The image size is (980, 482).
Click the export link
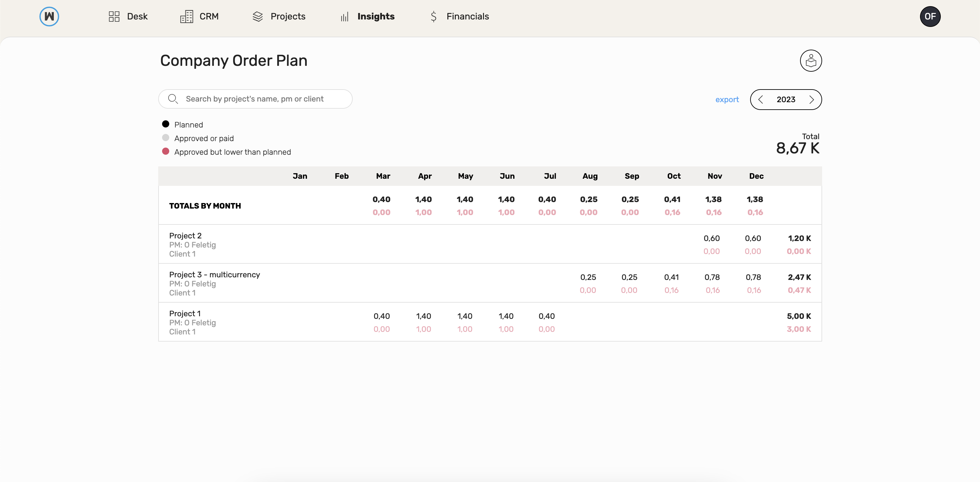[x=727, y=99]
